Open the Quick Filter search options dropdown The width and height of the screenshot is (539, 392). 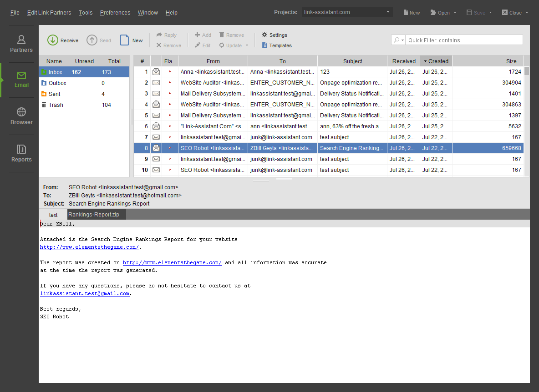pyautogui.click(x=398, y=40)
